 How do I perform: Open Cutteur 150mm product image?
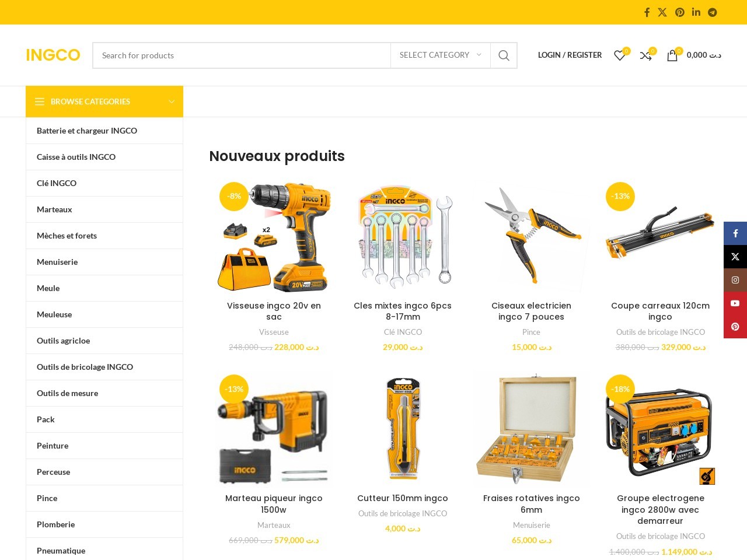pyautogui.click(x=403, y=429)
